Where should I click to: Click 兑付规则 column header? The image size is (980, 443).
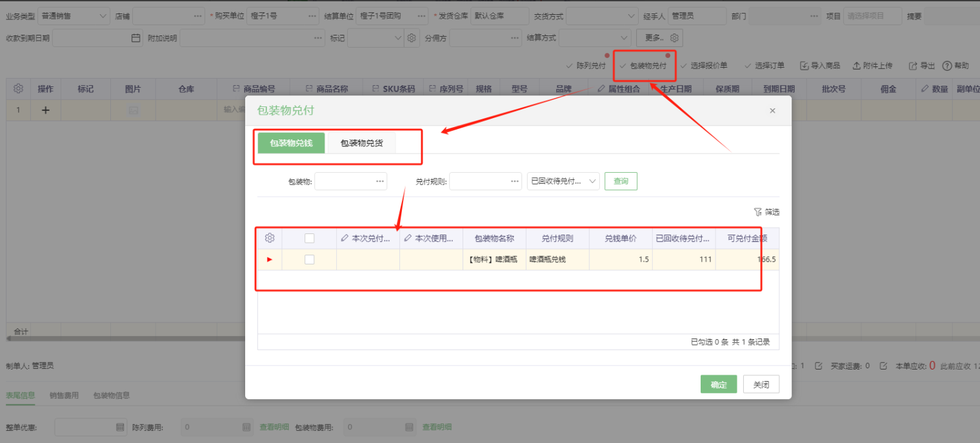(557, 238)
